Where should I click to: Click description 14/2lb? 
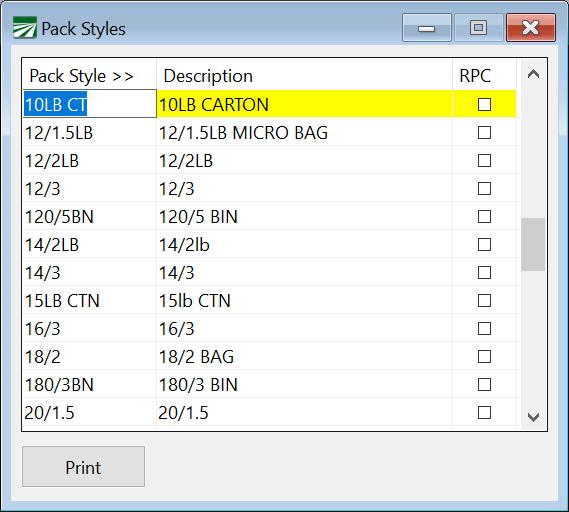coord(304,245)
